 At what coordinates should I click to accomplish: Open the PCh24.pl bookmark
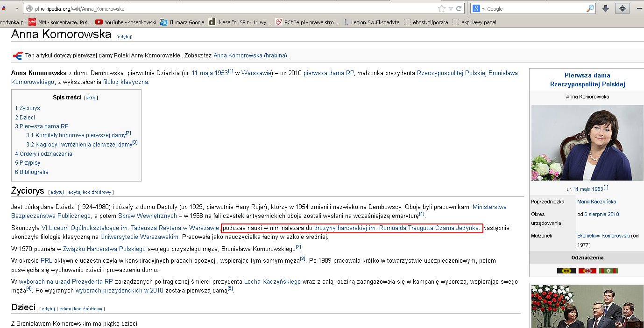(307, 22)
